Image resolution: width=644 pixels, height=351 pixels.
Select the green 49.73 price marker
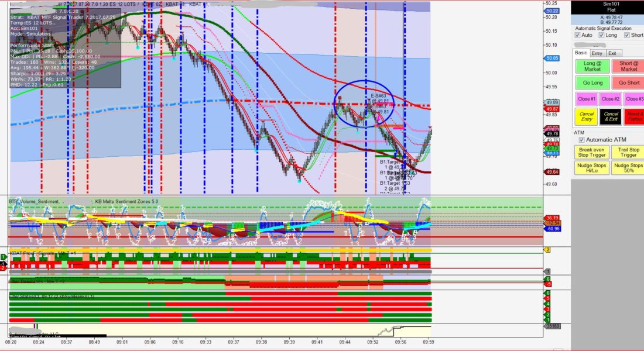point(551,148)
